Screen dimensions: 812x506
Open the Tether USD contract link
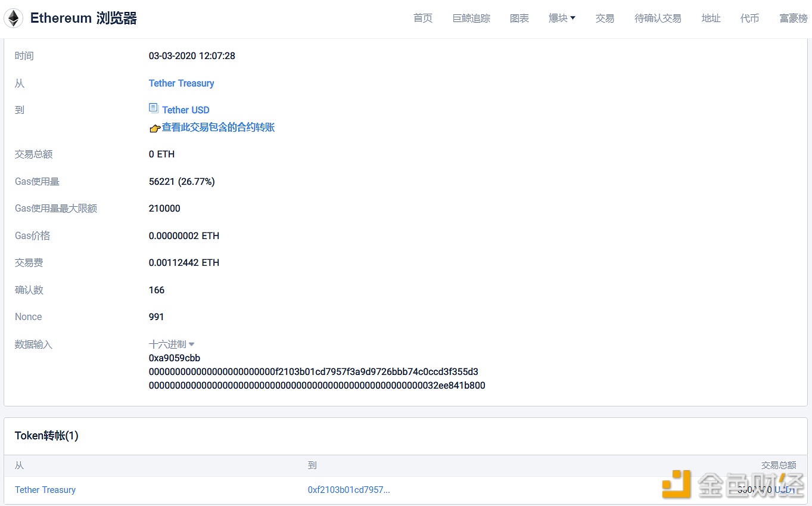point(186,110)
